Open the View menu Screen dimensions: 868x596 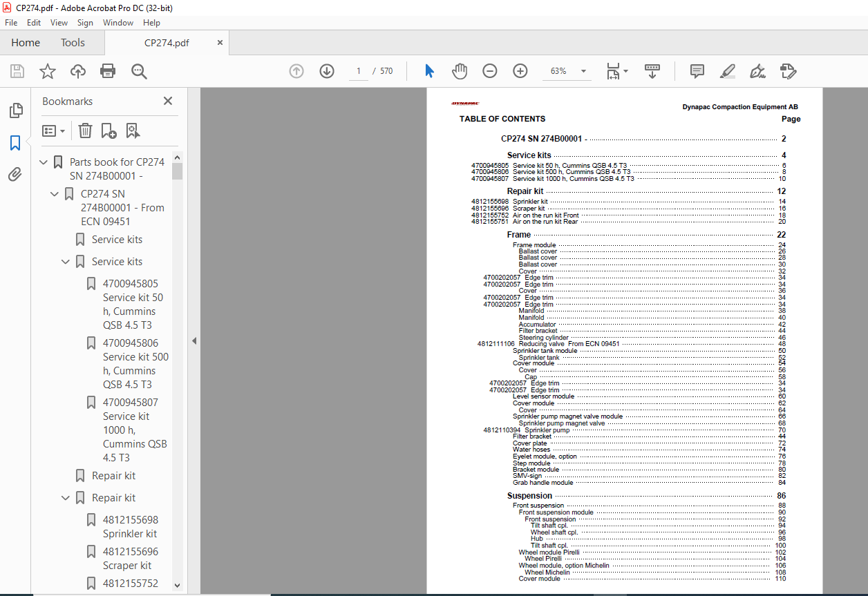59,23
